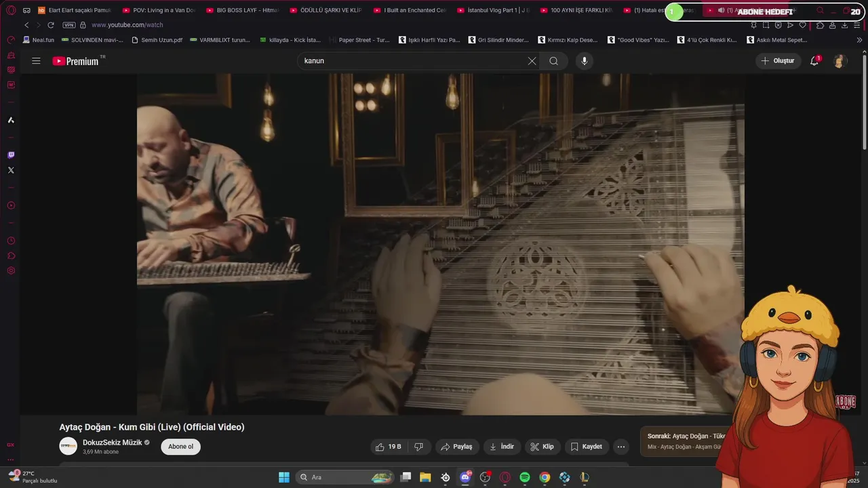The image size is (868, 488).
Task: Dislike the video with thumbs down
Action: 418,447
